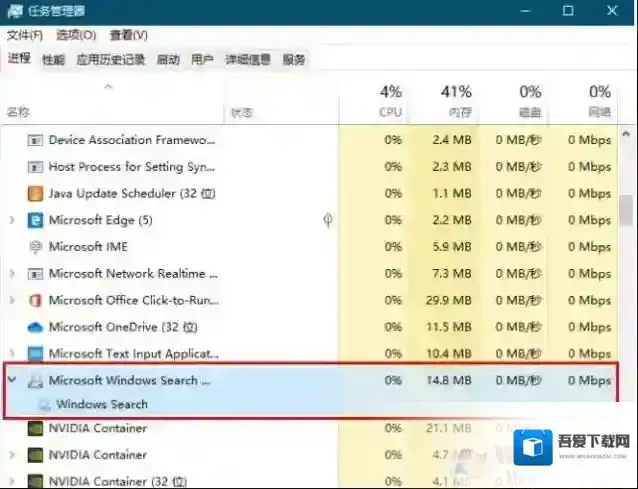Select Microsoft OneDrive (32 位) process name
Image resolution: width=638 pixels, height=489 pixels.
(123, 327)
